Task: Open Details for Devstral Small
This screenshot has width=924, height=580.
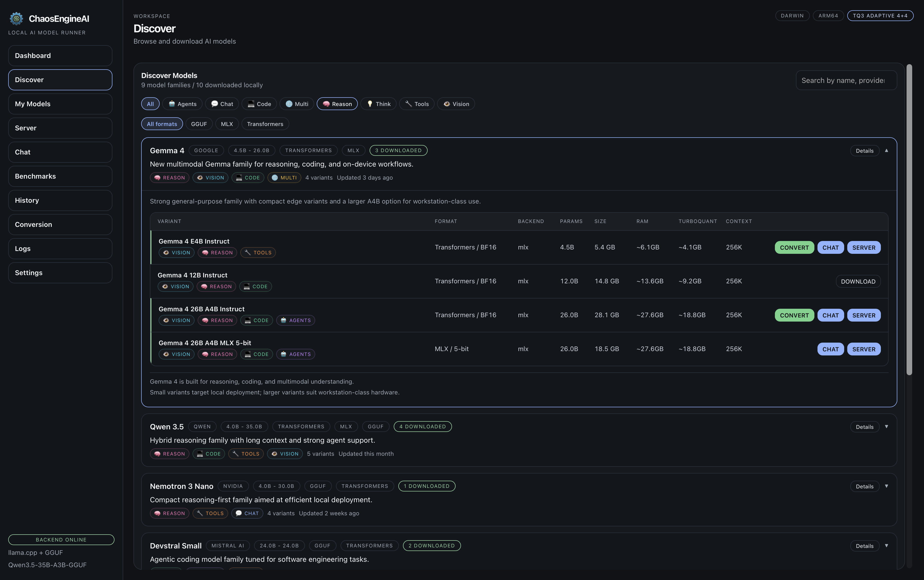Action: pos(864,546)
